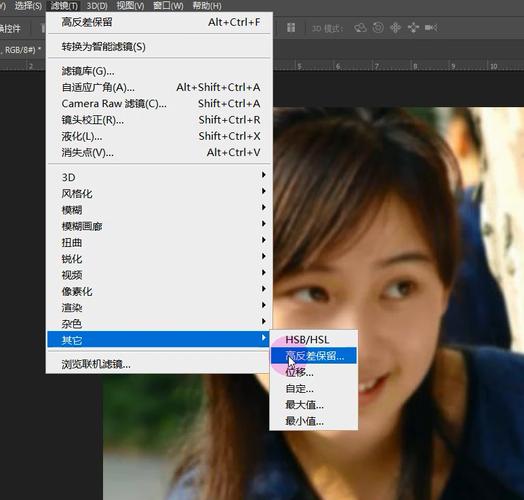The image size is (524, 500).
Task: Click the highlighted 其它 menu entry
Action: (159, 340)
